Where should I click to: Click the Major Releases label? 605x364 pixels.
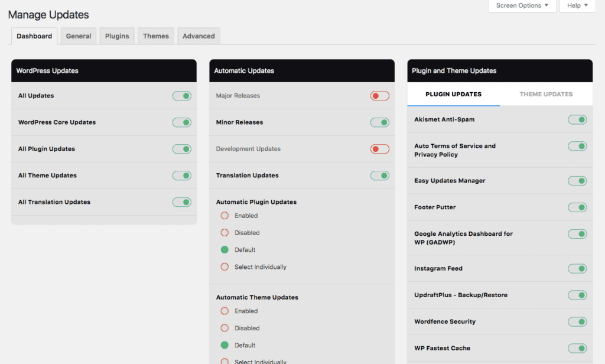[238, 96]
